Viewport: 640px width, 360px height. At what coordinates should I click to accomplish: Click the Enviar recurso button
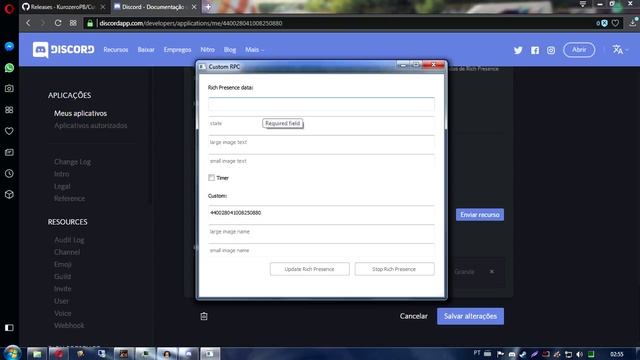pos(480,215)
